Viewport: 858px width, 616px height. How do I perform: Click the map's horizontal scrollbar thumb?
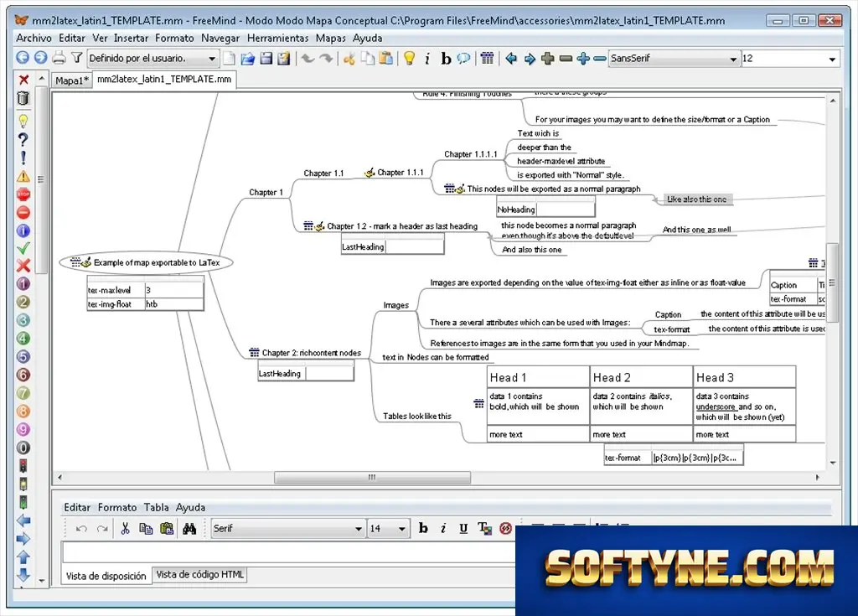point(372,478)
